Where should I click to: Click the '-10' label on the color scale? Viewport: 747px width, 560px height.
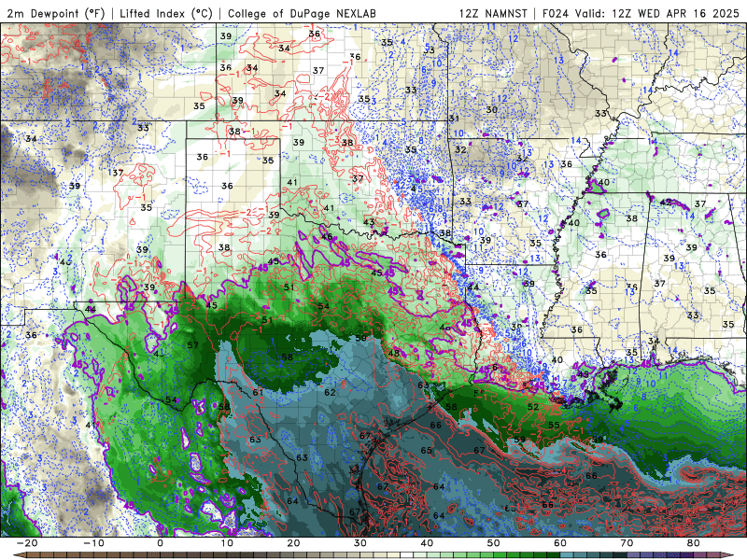(x=93, y=543)
